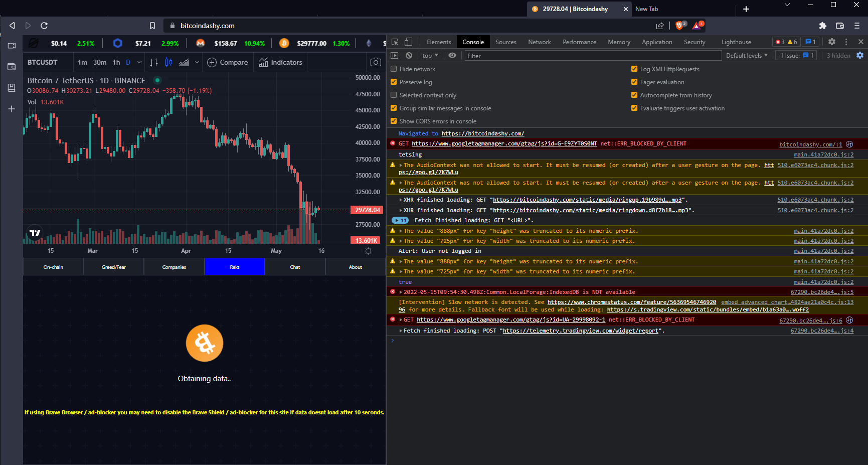Image resolution: width=868 pixels, height=465 pixels.
Task: Reload the page with the refresh icon
Action: (44, 26)
